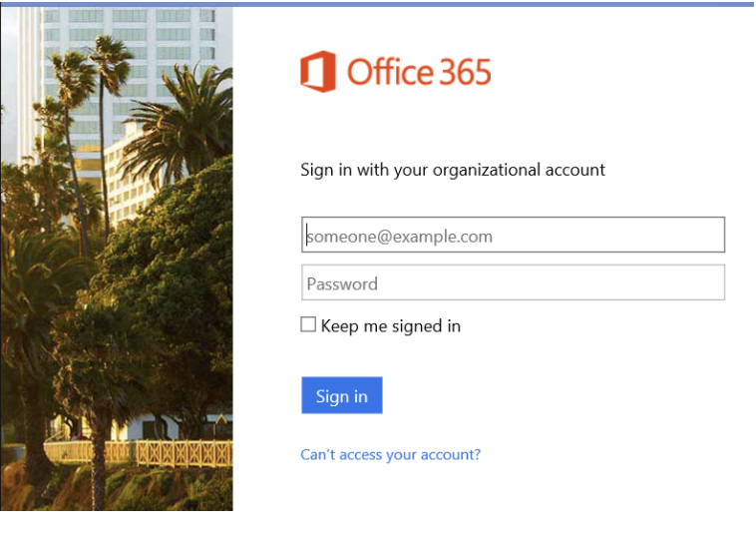
Task: Click the "365" number in the logo
Action: point(466,72)
